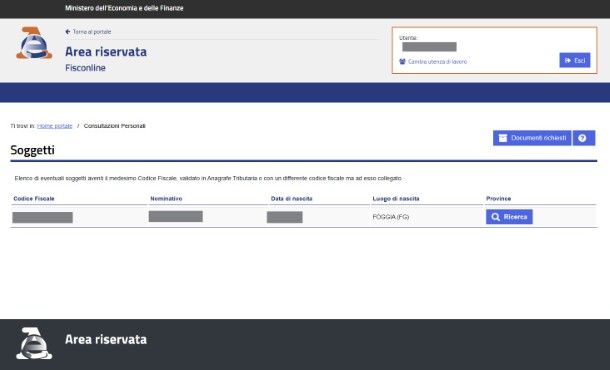Click the Codice Fiscale column header
This screenshot has height=370, width=610.
(34, 198)
